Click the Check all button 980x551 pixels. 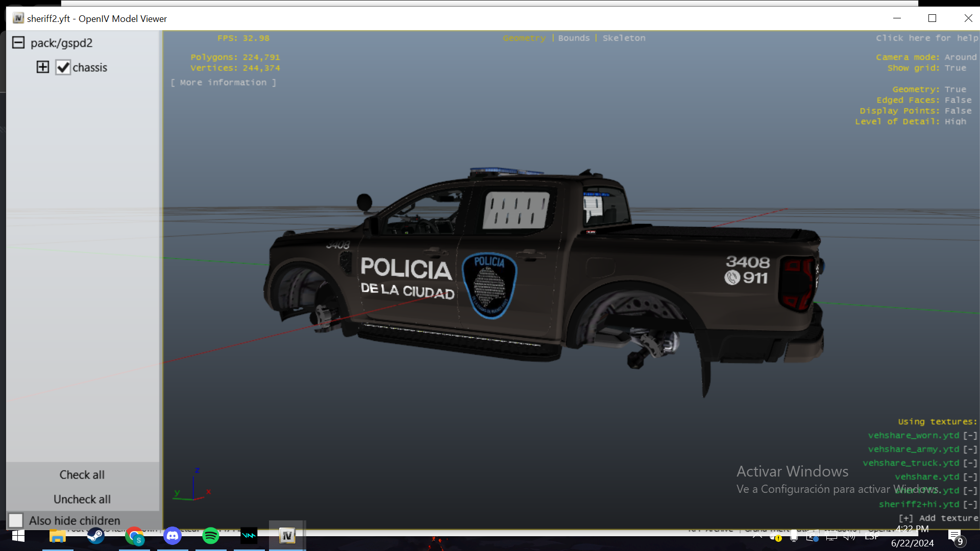[82, 474]
